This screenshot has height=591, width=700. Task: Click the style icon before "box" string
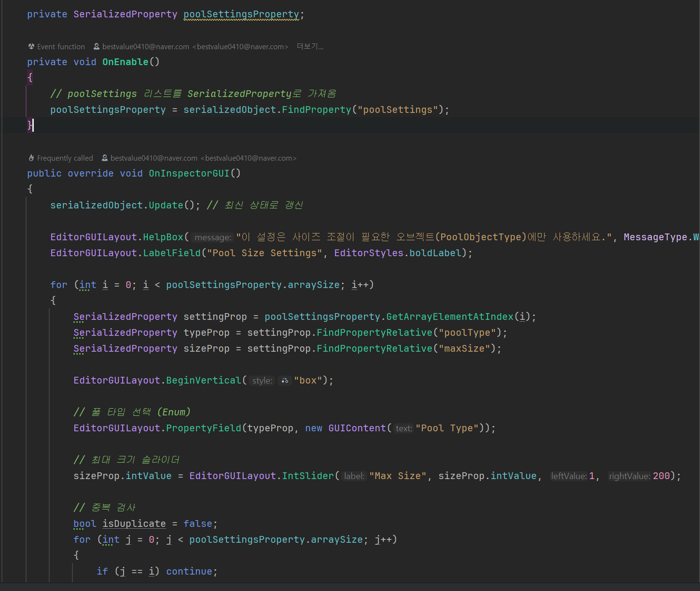[x=285, y=381]
